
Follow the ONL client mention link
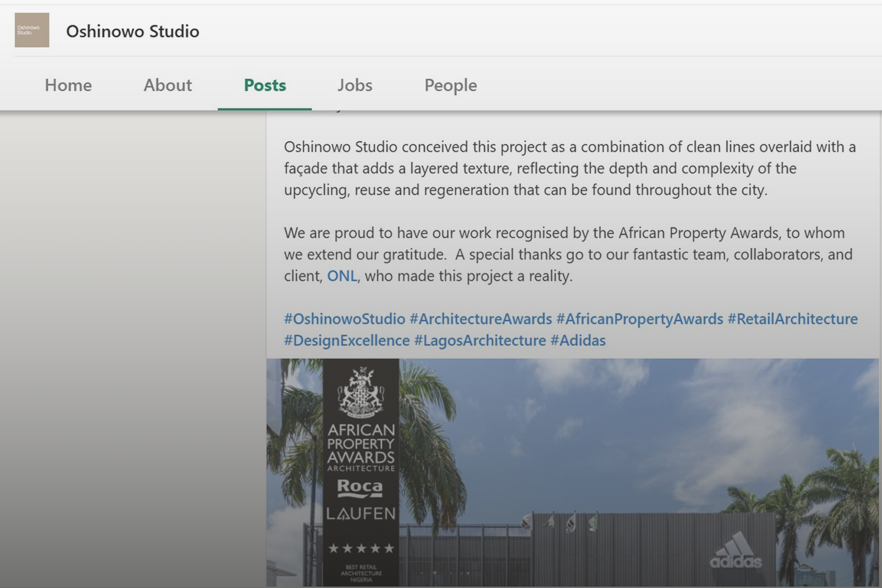pyautogui.click(x=342, y=276)
